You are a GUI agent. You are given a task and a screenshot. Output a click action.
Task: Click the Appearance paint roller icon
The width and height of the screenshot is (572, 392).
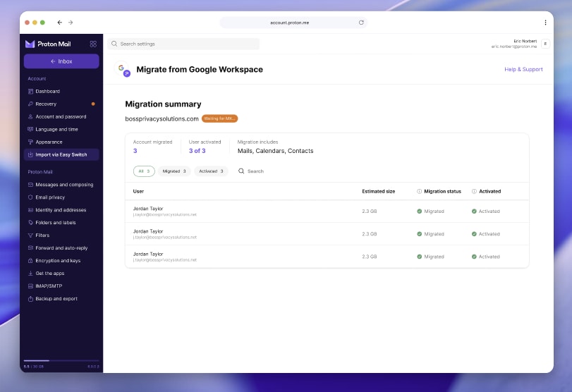(x=30, y=142)
